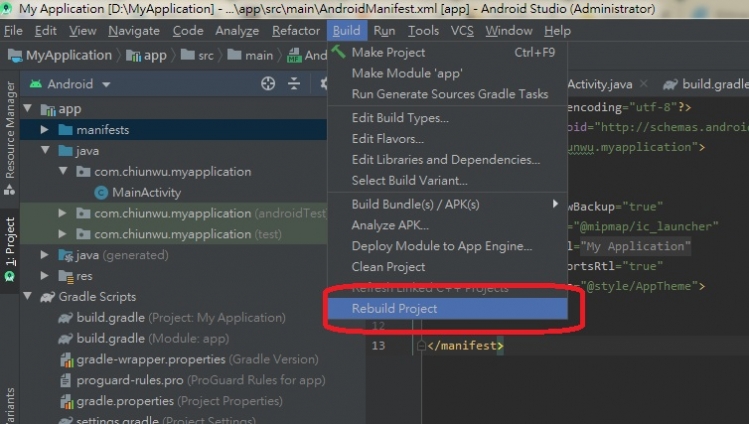This screenshot has height=424, width=749.
Task: Click the main breadcrumb segment
Action: pyautogui.click(x=250, y=55)
